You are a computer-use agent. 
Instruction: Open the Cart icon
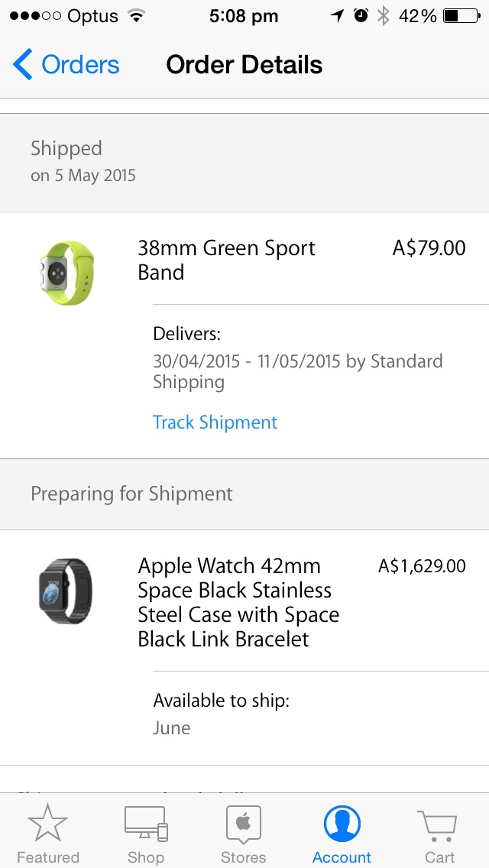[x=439, y=824]
